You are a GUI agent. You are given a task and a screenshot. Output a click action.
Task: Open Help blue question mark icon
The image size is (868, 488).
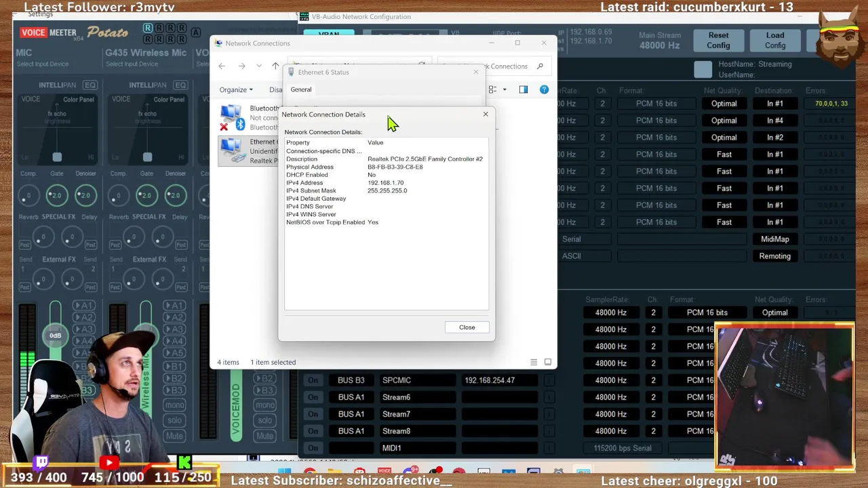[x=544, y=89]
